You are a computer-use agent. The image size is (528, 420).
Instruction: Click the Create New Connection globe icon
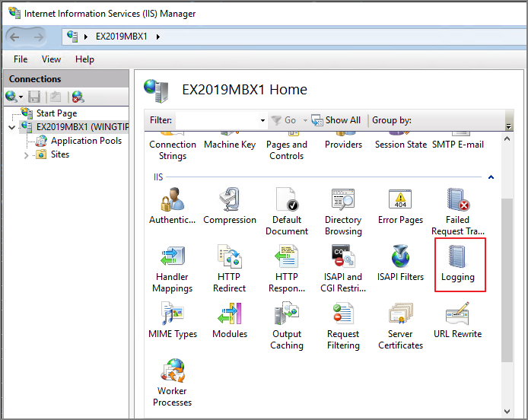[x=11, y=97]
